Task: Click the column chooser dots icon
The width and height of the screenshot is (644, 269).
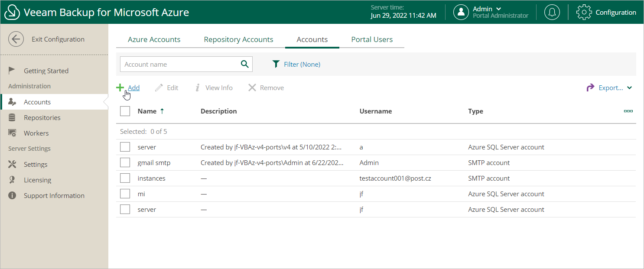Action: (628, 111)
